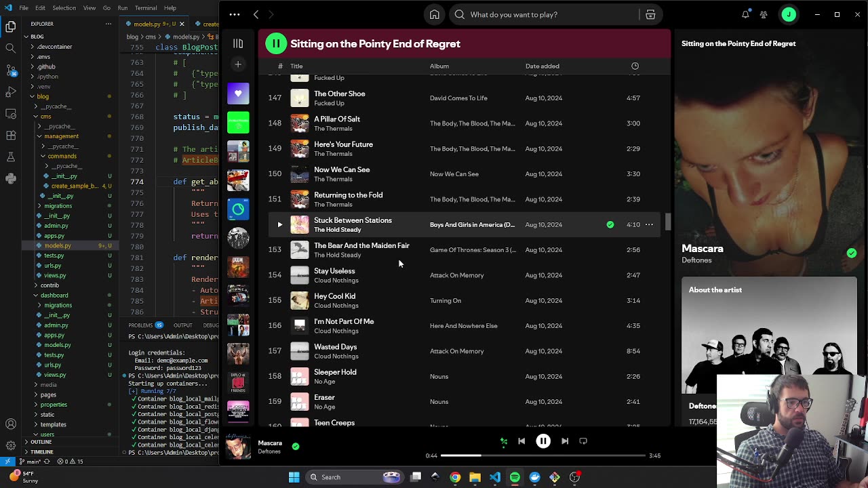Go to Spotify Home

click(435, 14)
